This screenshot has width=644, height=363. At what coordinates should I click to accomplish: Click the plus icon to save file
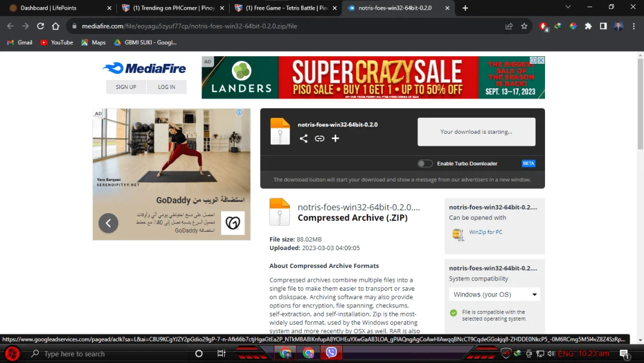(x=336, y=139)
